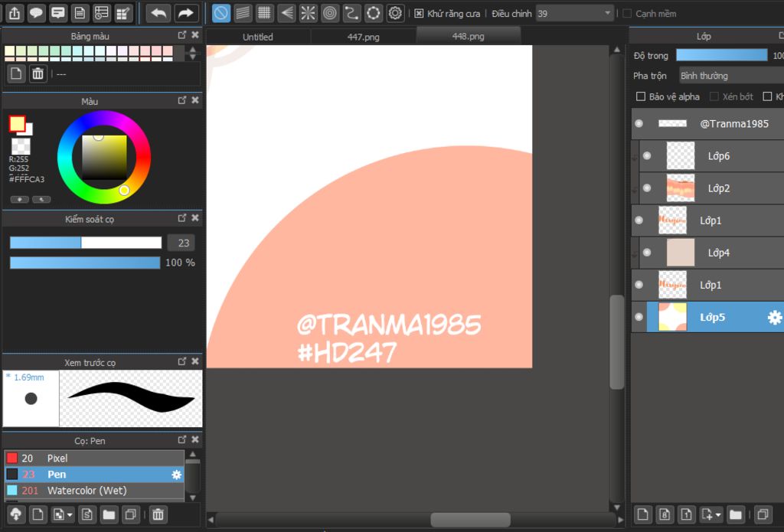The image size is (784, 532).
Task: Undo the last action
Action: [x=158, y=13]
